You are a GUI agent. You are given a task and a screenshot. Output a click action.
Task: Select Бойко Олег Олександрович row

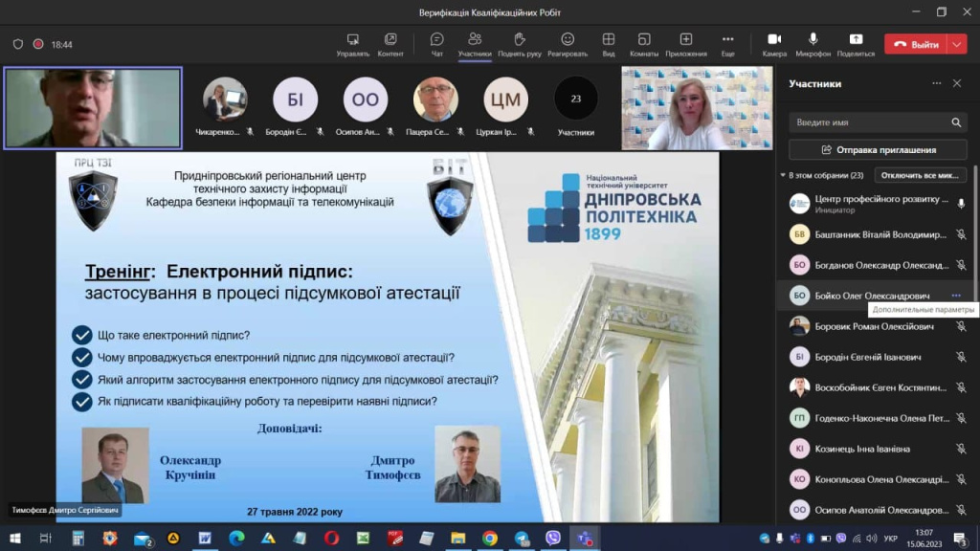(x=877, y=296)
